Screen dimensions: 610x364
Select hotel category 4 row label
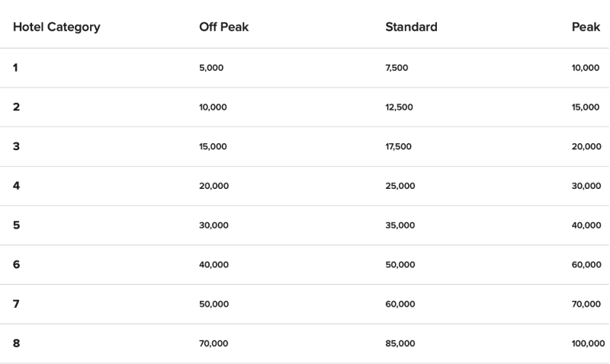(16, 186)
